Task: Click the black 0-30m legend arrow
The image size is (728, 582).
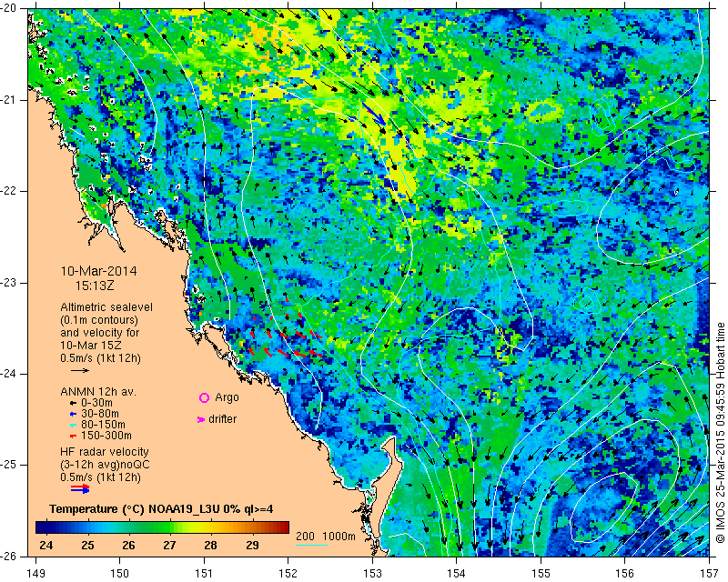Action: (x=73, y=403)
